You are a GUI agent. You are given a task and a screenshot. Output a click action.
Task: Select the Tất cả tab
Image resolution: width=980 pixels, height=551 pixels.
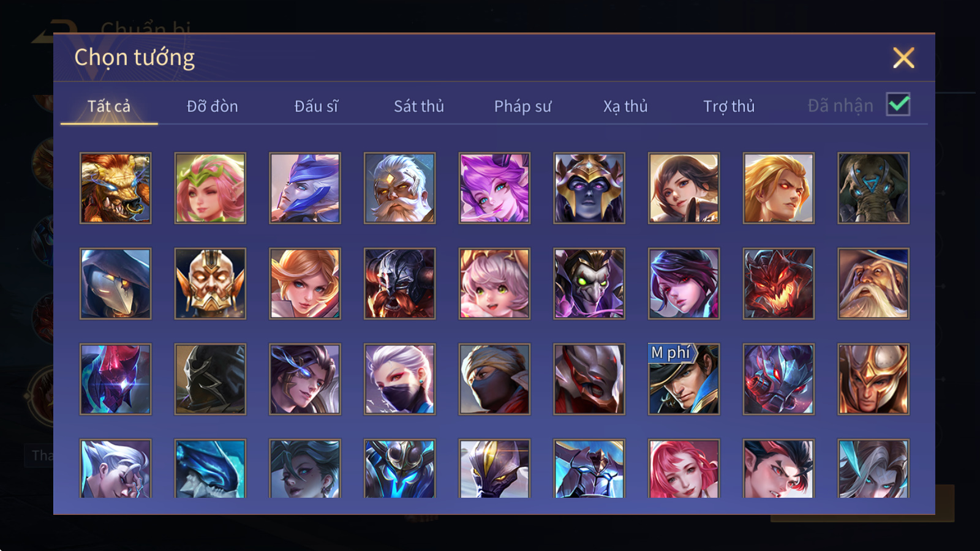(109, 107)
